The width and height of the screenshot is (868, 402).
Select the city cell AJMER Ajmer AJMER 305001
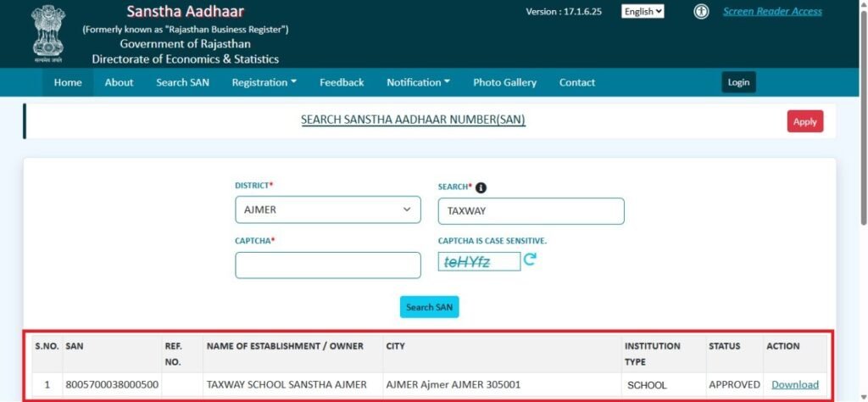[x=453, y=385]
